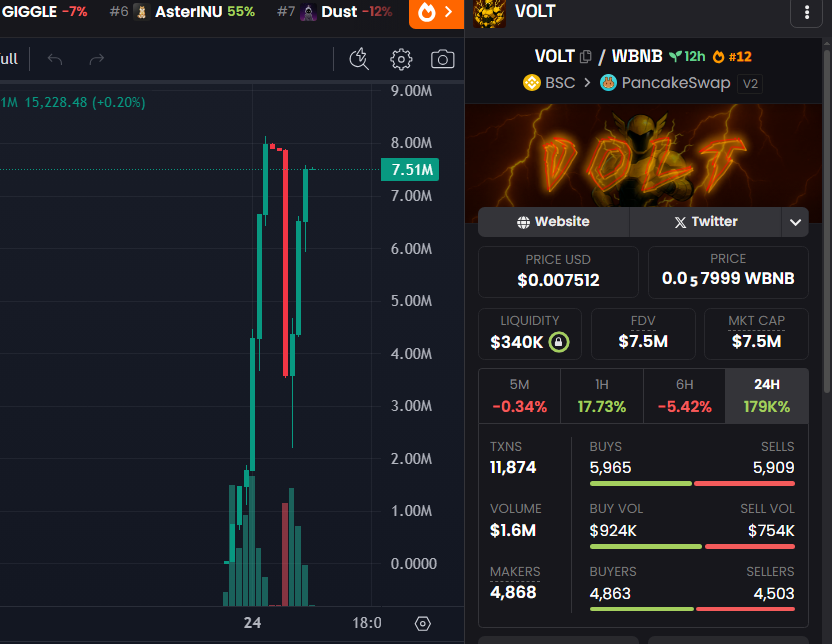Click the 8.00M price axis label

click(411, 143)
